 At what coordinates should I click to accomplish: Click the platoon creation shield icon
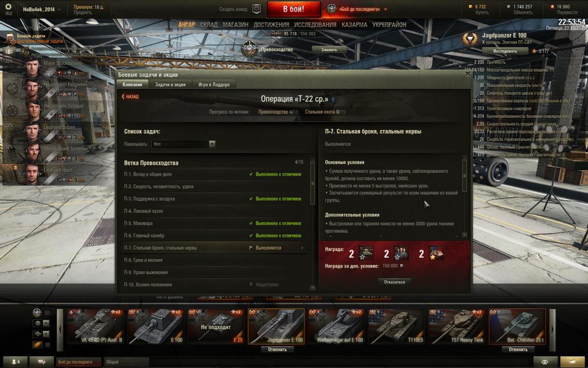[x=256, y=9]
